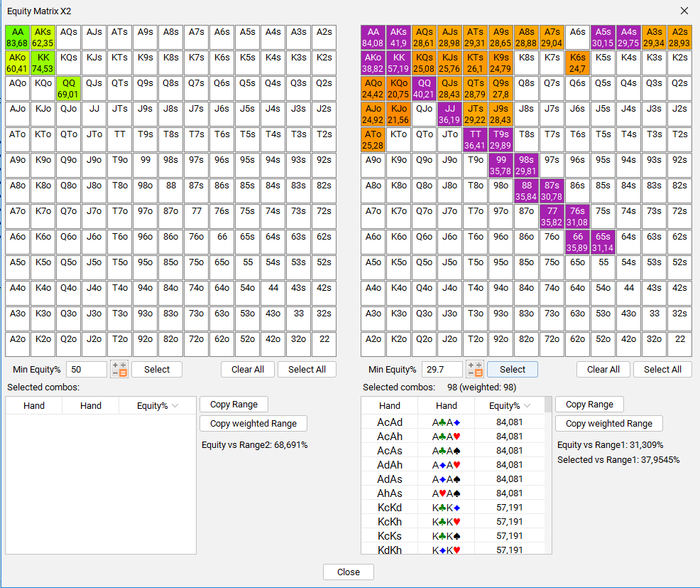Viewport: 700px width, 588px height.
Task: Click the 'Equity vs Range1: 31,309%' text
Action: (x=610, y=445)
